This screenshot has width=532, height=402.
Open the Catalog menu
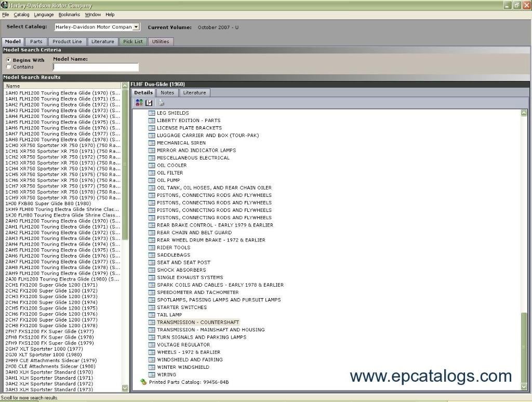coord(21,15)
